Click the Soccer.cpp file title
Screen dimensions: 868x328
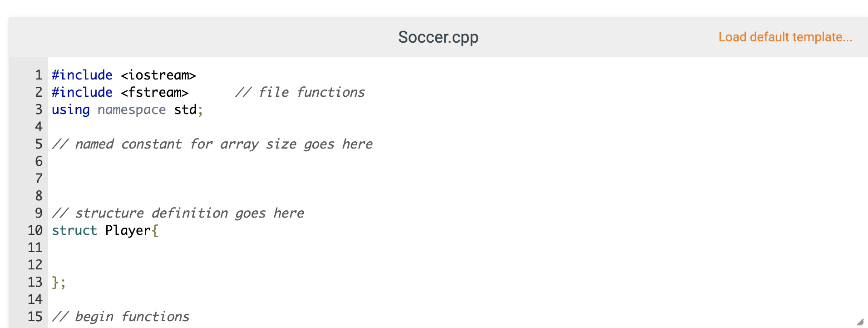438,37
